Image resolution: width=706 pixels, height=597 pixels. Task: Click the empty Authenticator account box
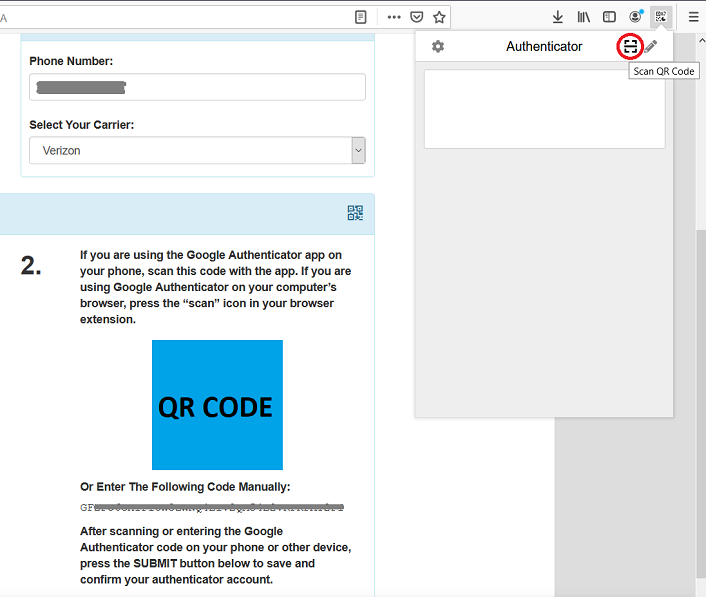pyautogui.click(x=544, y=109)
